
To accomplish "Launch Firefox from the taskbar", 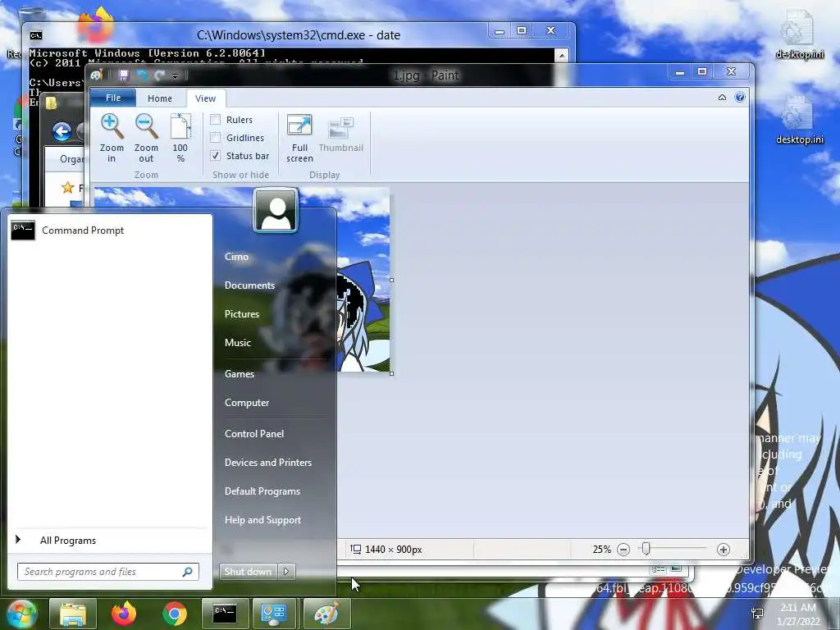I will tap(124, 614).
